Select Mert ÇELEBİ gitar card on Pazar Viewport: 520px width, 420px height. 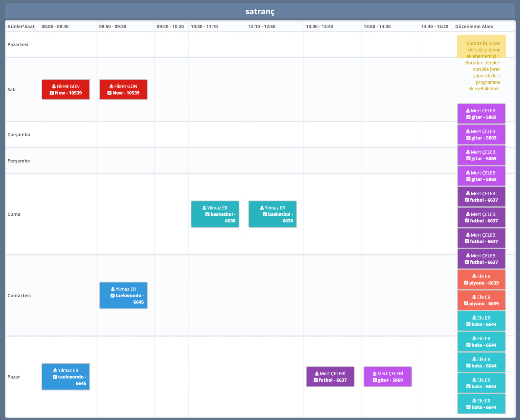(387, 377)
